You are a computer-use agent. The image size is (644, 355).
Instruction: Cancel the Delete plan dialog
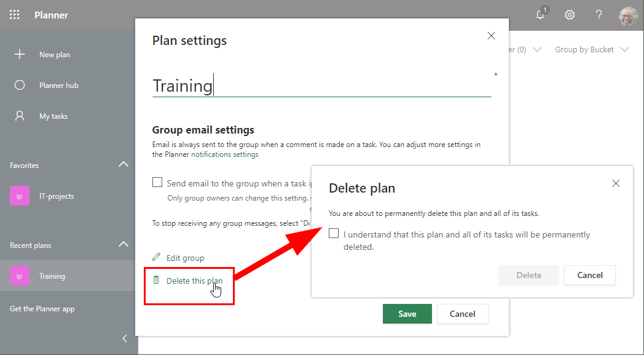(x=590, y=275)
